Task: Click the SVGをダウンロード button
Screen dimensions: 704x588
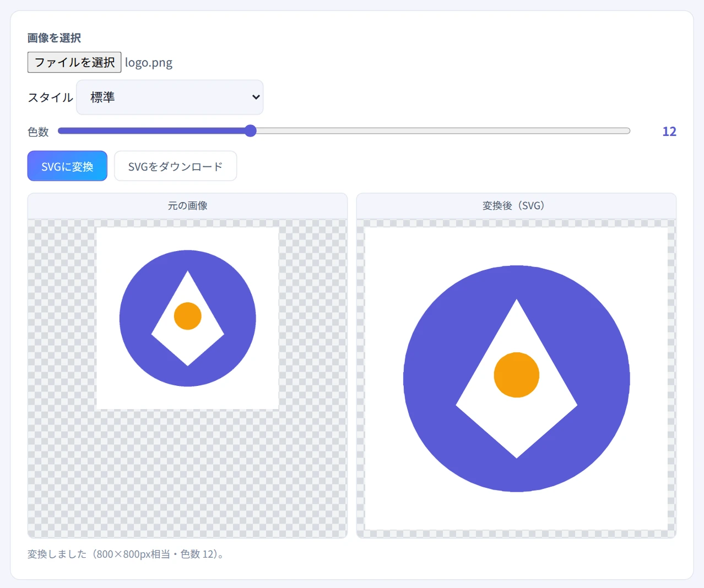Action: (176, 166)
